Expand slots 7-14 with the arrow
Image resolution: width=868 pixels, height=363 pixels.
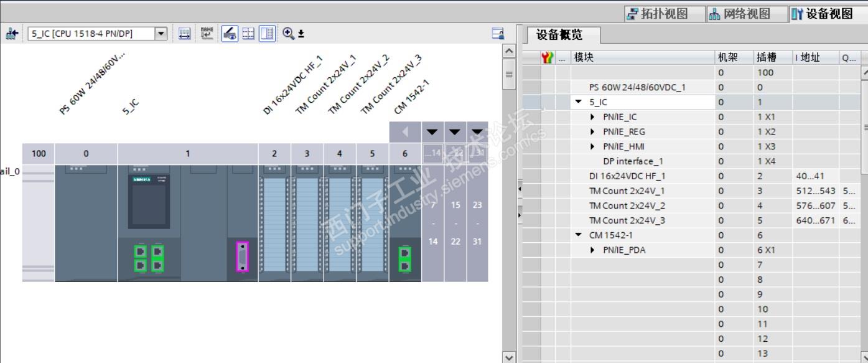(x=433, y=132)
